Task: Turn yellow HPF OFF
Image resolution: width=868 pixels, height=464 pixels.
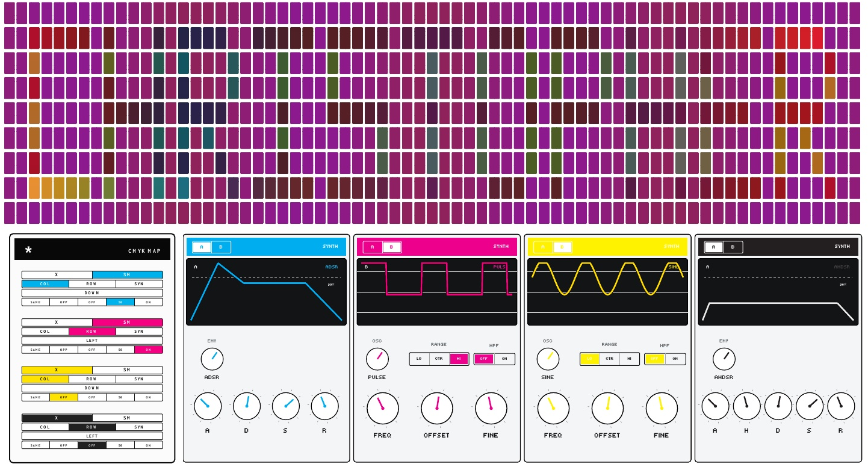Action: pos(655,359)
